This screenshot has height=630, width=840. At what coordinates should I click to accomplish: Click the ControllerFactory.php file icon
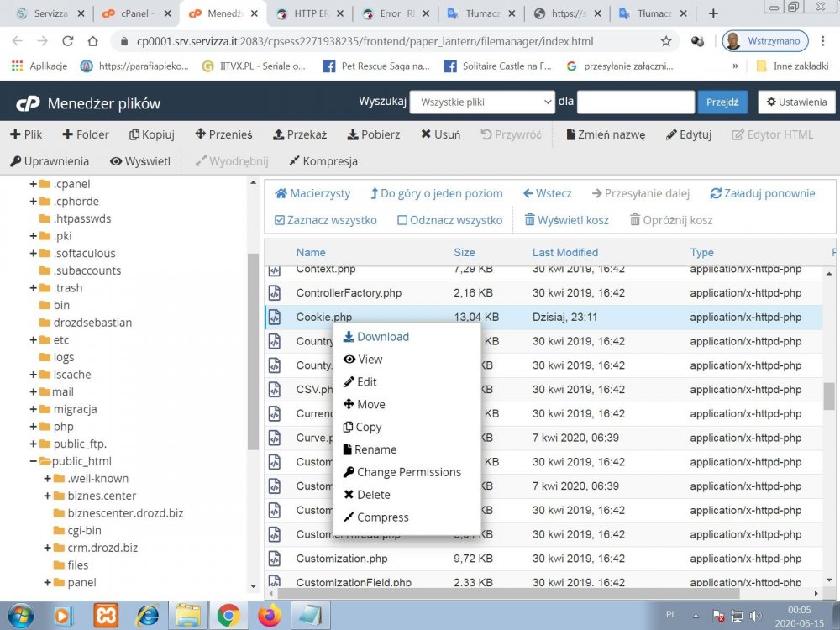pos(275,293)
